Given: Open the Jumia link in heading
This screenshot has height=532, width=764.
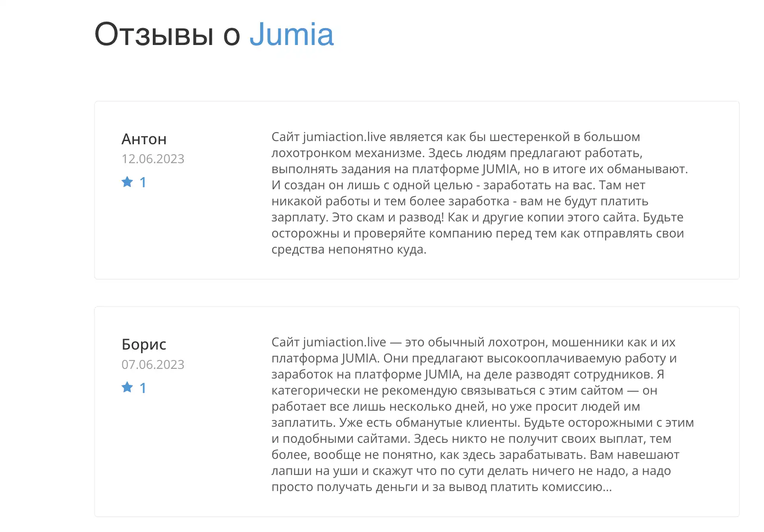Looking at the screenshot, I should pyautogui.click(x=292, y=35).
